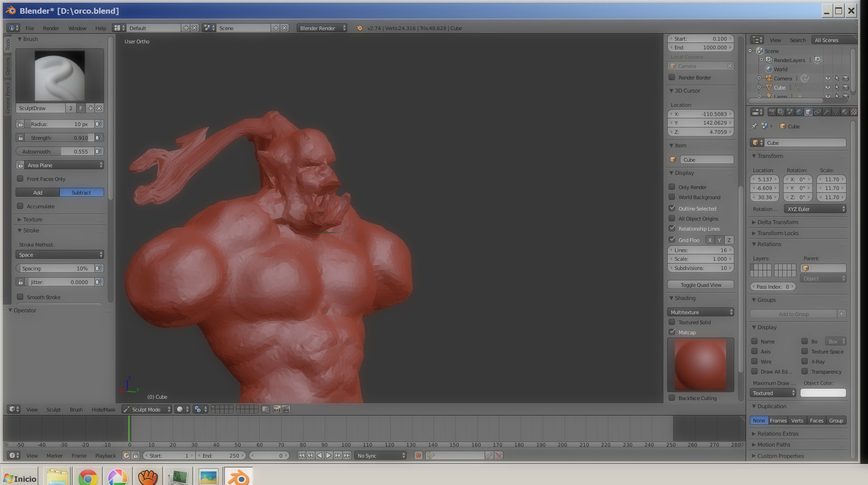This screenshot has height=485, width=868.
Task: Hide the Cube object via eye icon
Action: pyautogui.click(x=827, y=88)
